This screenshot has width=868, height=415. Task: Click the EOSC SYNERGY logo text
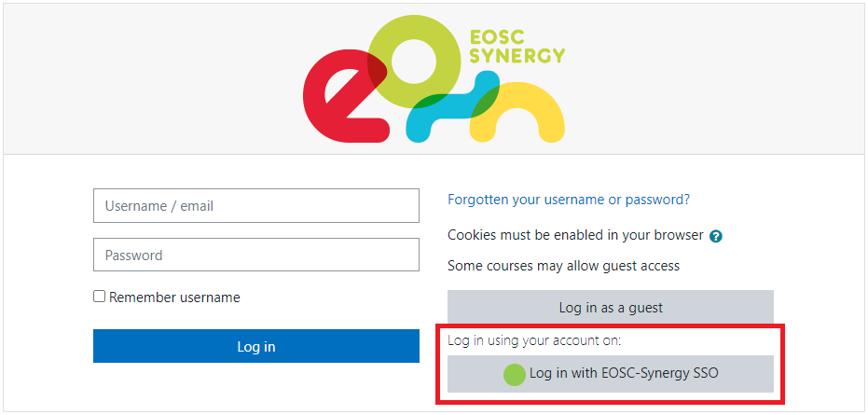point(517,47)
